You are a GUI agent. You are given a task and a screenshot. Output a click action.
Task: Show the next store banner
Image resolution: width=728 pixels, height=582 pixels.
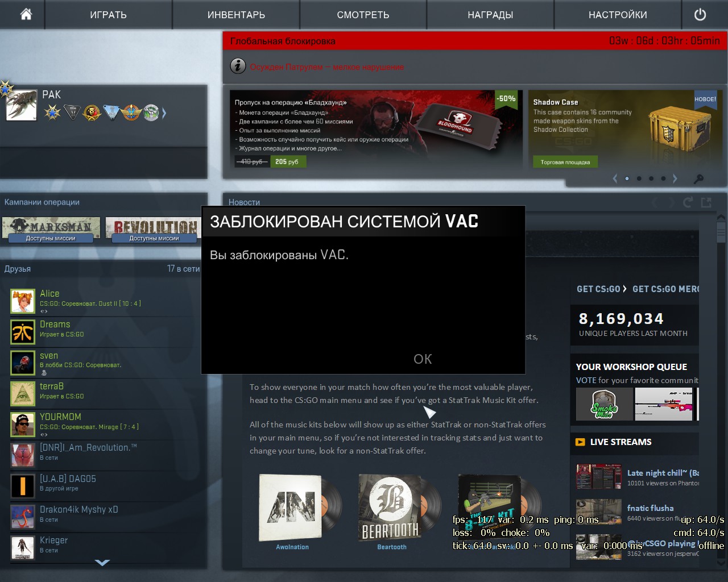pyautogui.click(x=675, y=178)
